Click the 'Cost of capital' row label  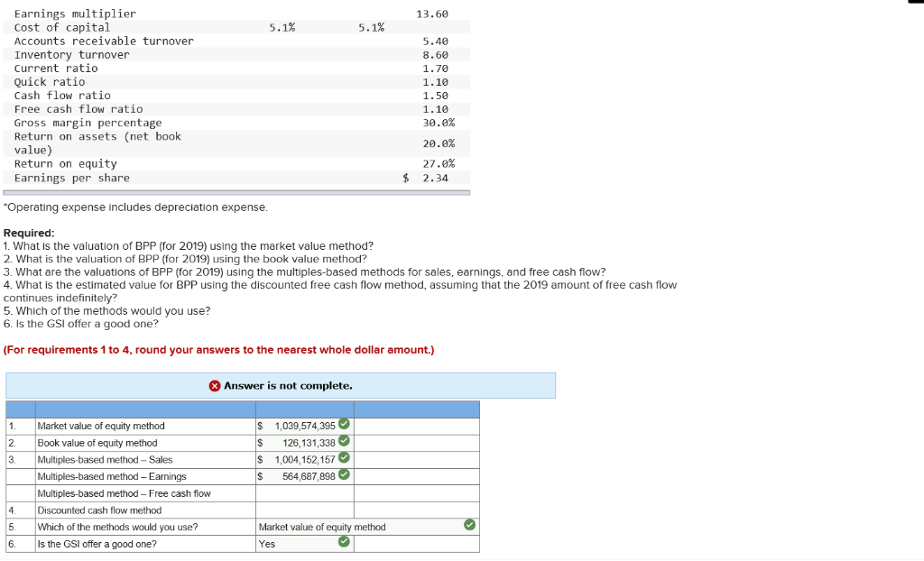coord(62,27)
